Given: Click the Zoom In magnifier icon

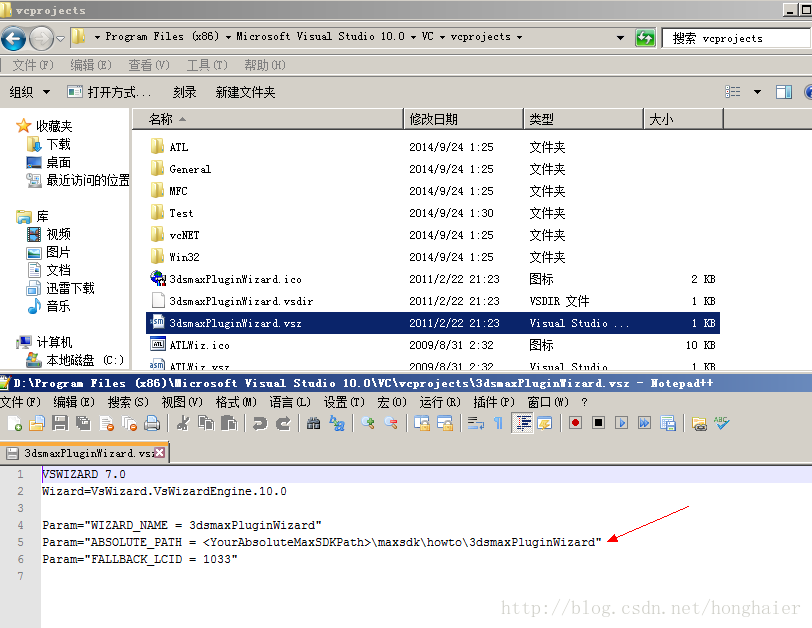Looking at the screenshot, I should coord(368,423).
